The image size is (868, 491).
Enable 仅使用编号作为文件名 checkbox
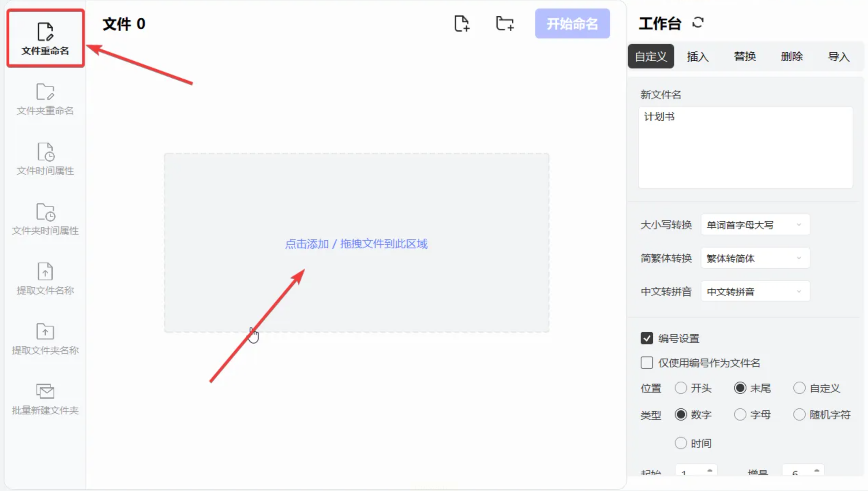647,363
